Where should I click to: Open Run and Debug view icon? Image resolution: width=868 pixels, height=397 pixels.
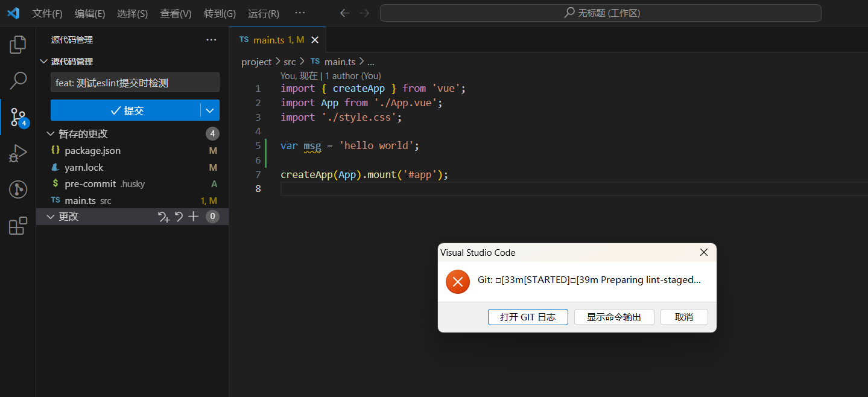click(x=18, y=153)
